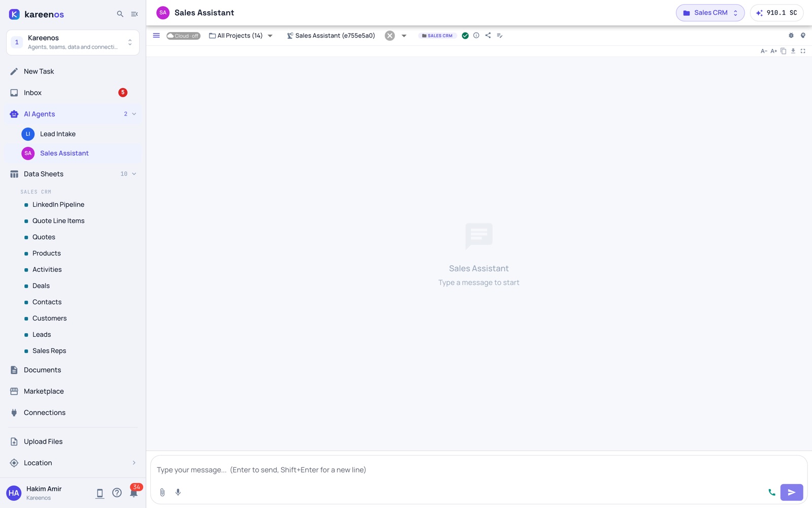Open the Deals data sheet

coord(41,286)
